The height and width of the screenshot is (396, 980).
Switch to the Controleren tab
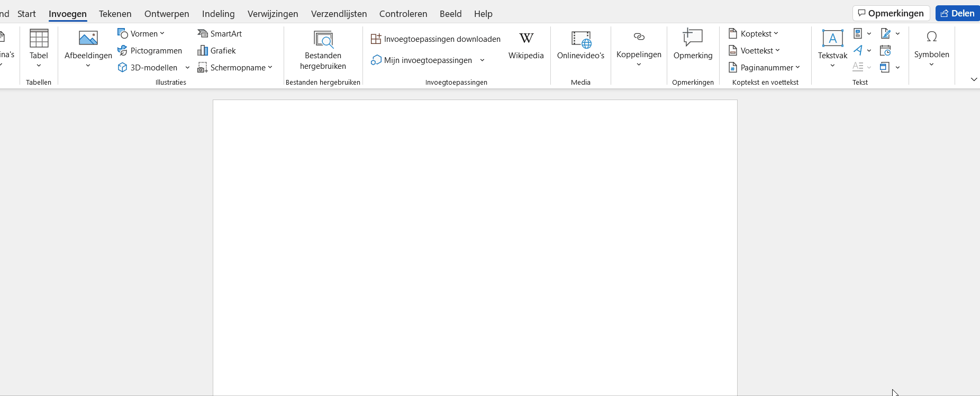click(403, 14)
